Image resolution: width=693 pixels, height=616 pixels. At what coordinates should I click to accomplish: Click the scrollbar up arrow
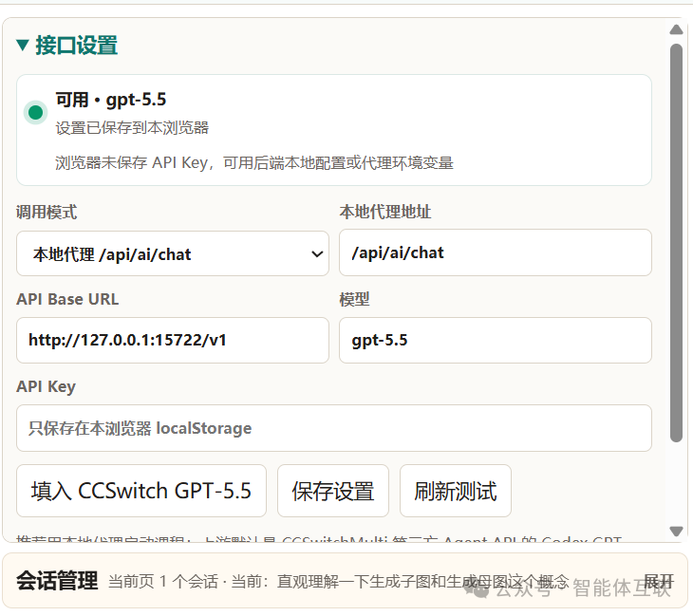click(676, 29)
